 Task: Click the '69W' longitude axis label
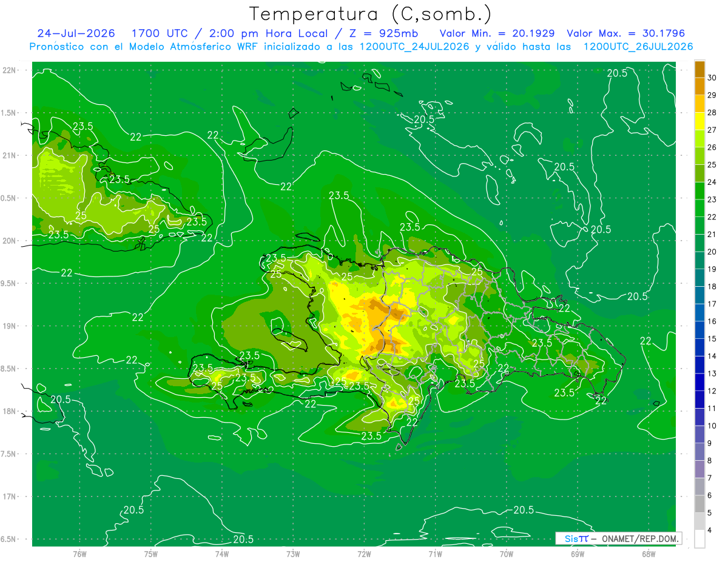click(578, 554)
